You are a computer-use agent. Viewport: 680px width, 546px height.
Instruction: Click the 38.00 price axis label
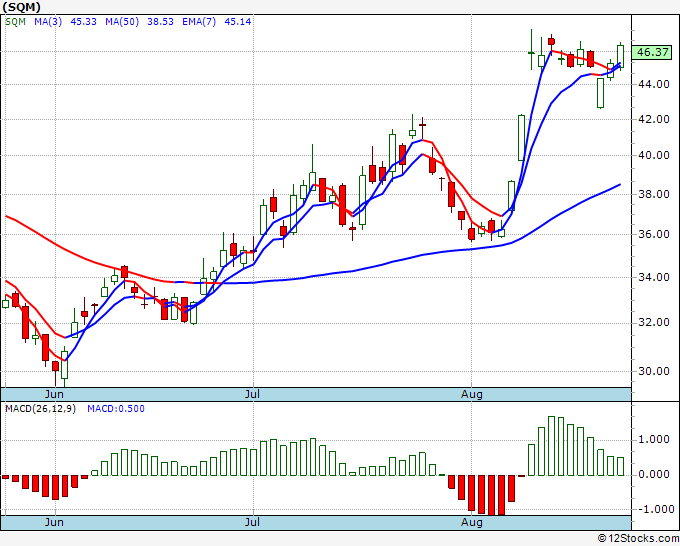click(x=654, y=194)
